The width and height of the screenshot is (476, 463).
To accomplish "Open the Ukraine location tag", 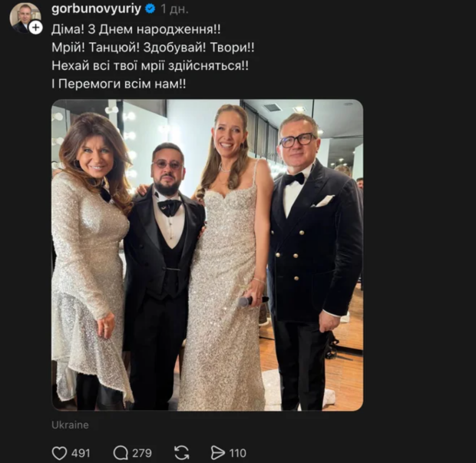I will tap(70, 425).
